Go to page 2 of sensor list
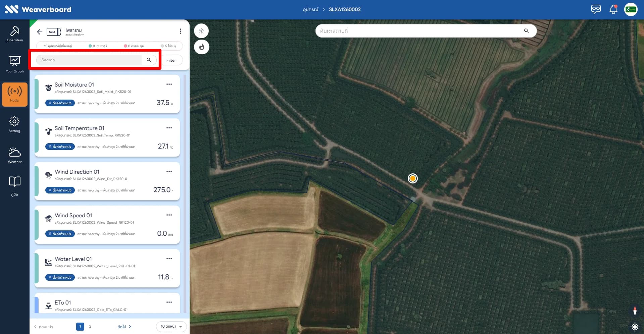644x334 pixels. pos(90,326)
